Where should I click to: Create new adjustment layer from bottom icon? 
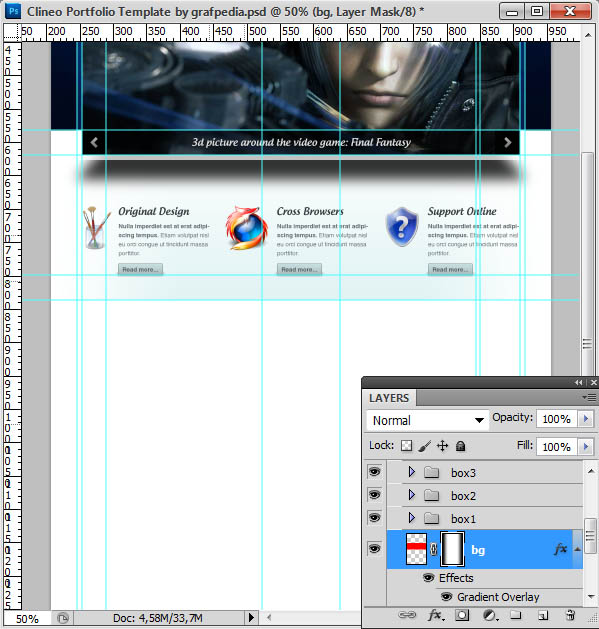pos(489,615)
